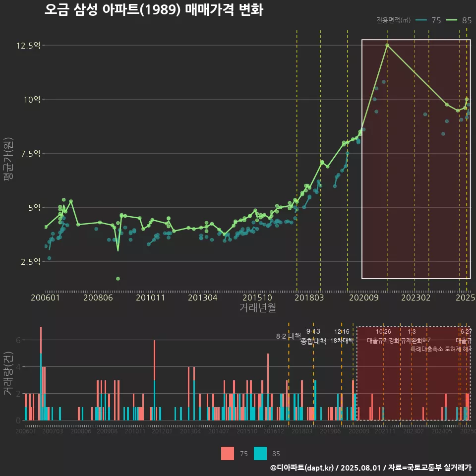Click 200703 tick on volume chart x-axis
This screenshot has width=476, height=476.
52,431
